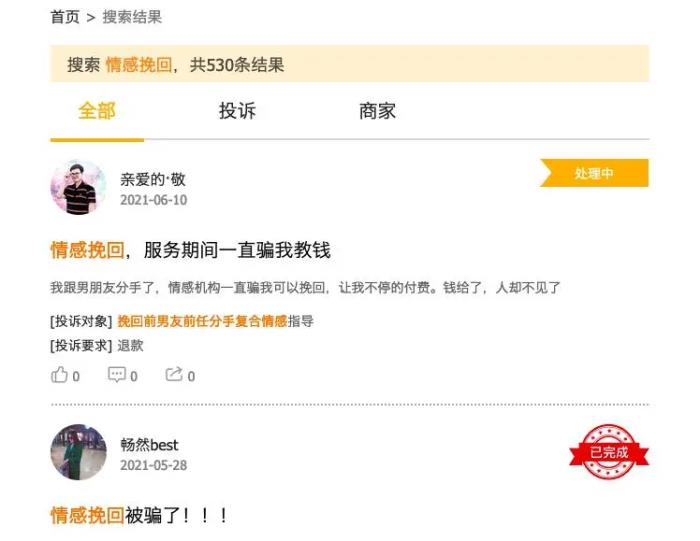Select the 全部 tab

(x=97, y=111)
